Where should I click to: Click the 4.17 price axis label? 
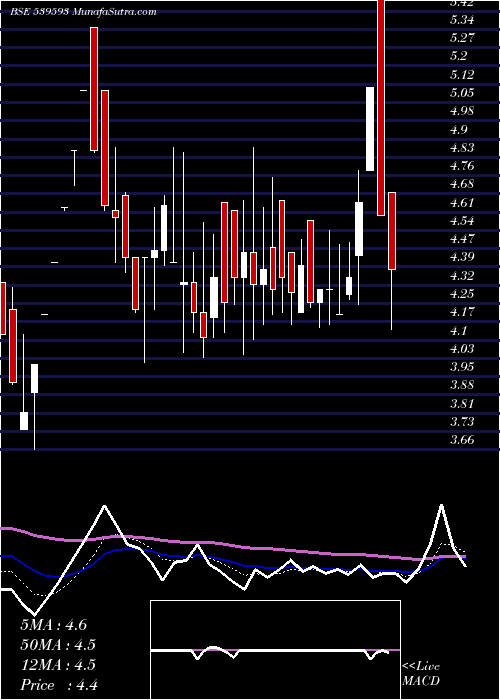click(462, 312)
